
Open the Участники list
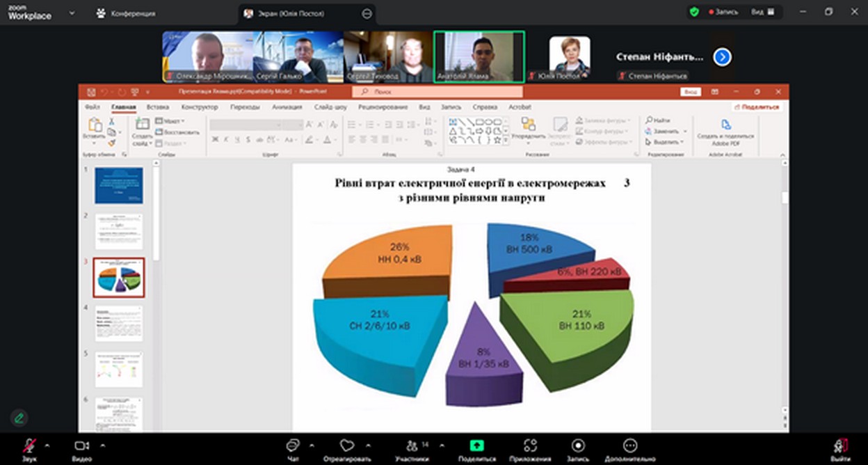pos(413,446)
